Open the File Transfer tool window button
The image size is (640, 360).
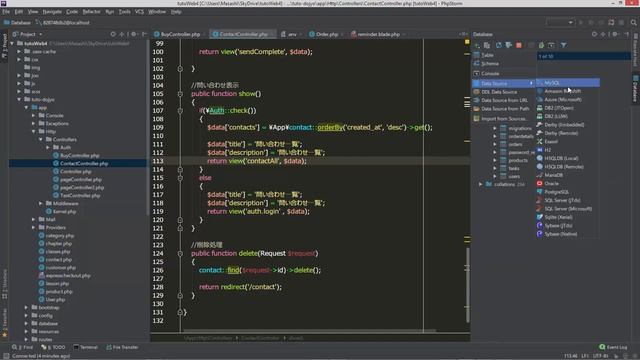[122, 347]
